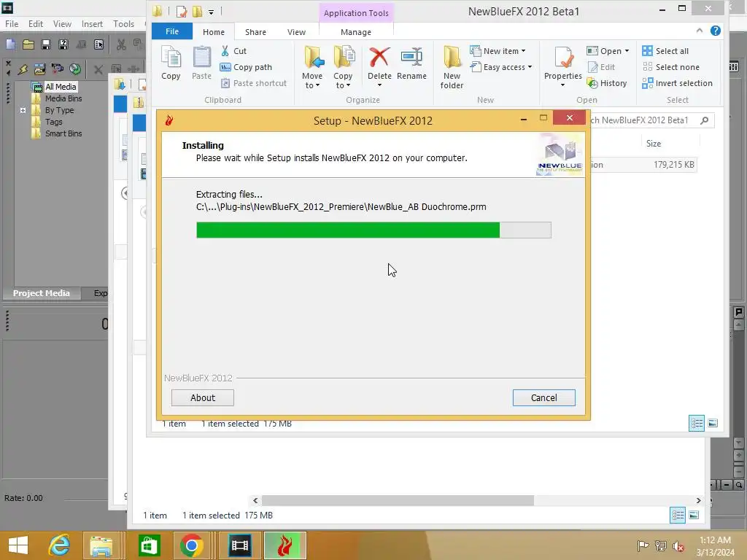Collapse the Explorer ribbon with the chevron

point(700,31)
